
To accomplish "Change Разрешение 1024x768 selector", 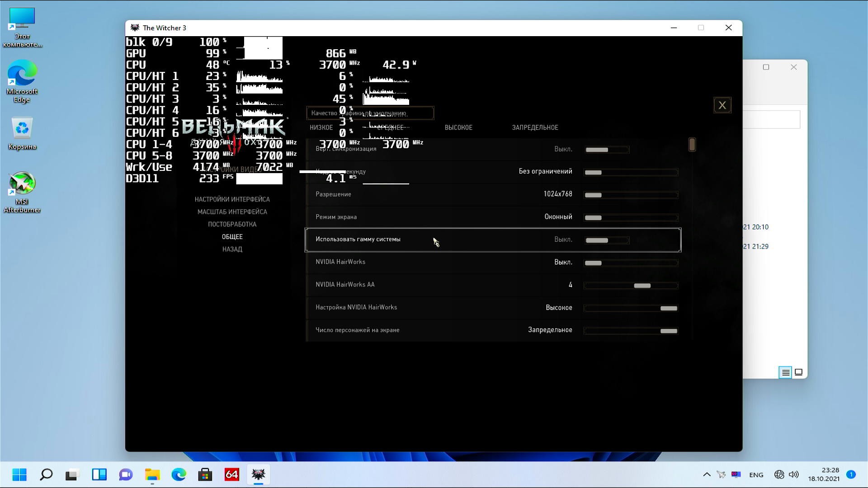I will pyautogui.click(x=630, y=195).
